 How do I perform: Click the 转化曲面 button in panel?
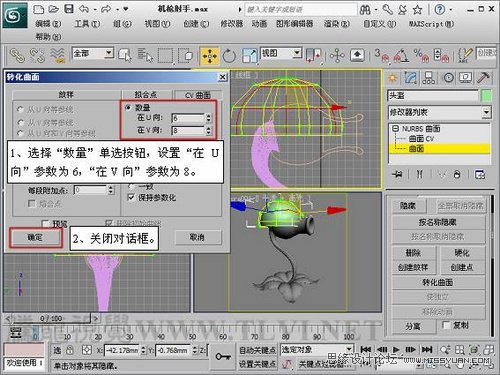438,282
